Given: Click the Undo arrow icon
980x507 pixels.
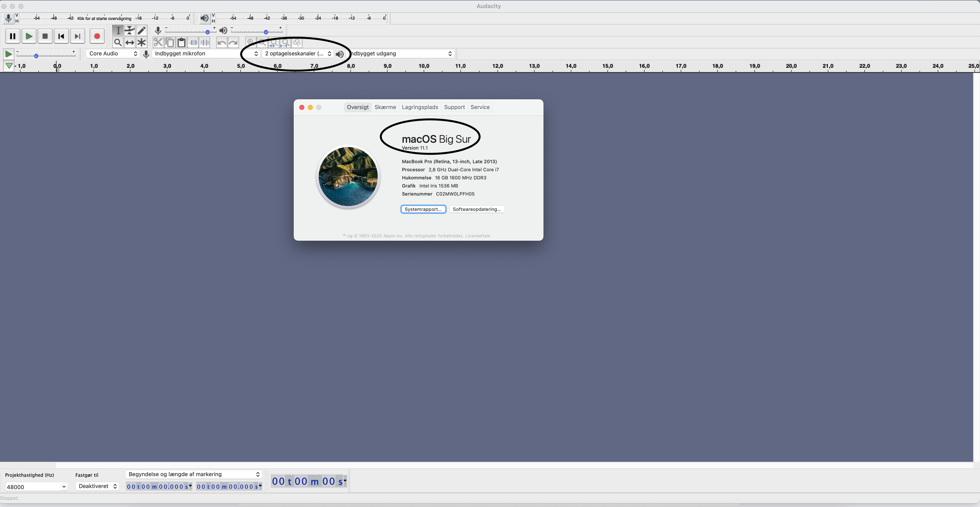Looking at the screenshot, I should pos(222,42).
